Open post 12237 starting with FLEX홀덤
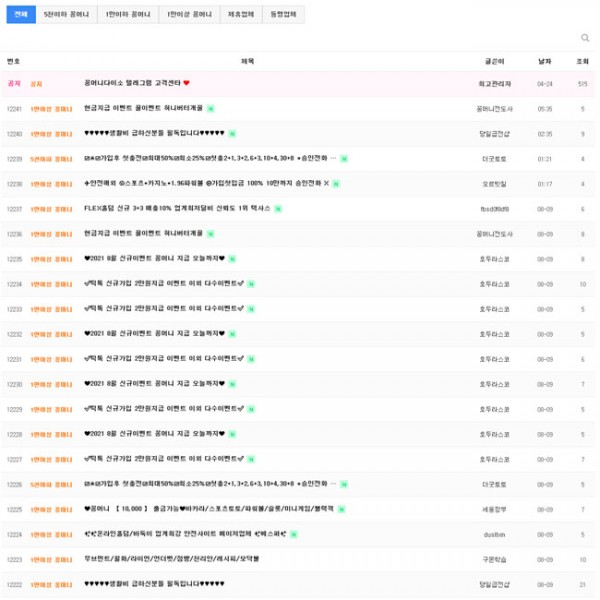Viewport: 600px width, 600px height. [x=177, y=209]
